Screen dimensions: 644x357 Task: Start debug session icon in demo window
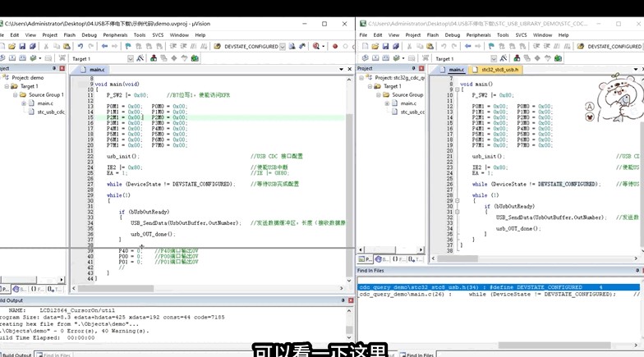click(x=315, y=46)
